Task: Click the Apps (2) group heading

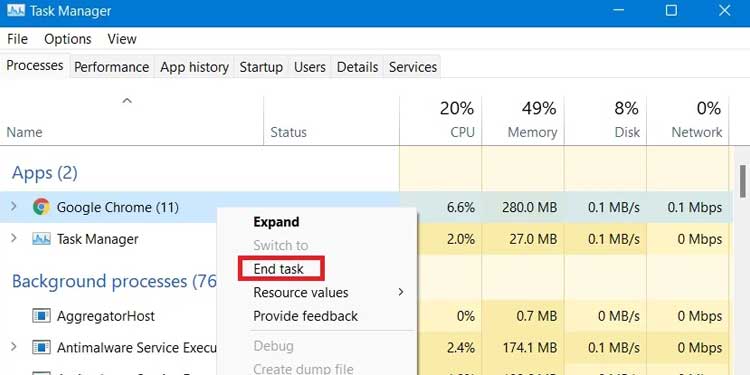Action: (44, 173)
